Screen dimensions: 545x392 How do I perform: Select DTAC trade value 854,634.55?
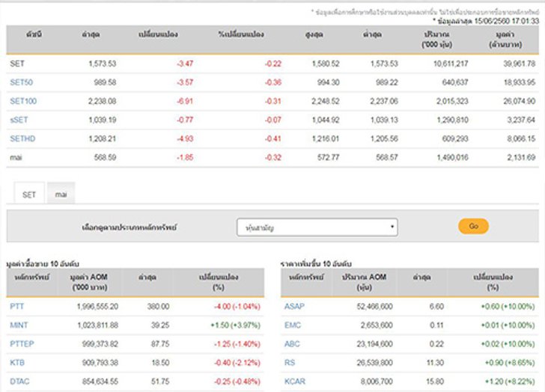100,382
